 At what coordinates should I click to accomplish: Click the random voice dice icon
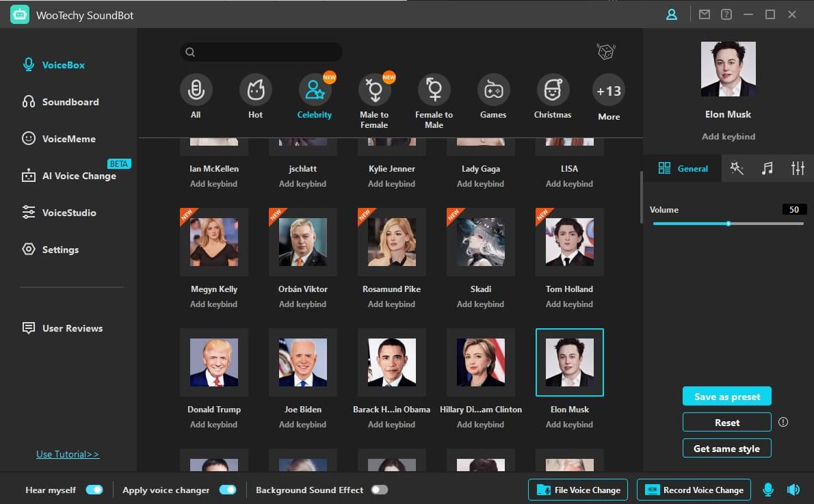605,52
